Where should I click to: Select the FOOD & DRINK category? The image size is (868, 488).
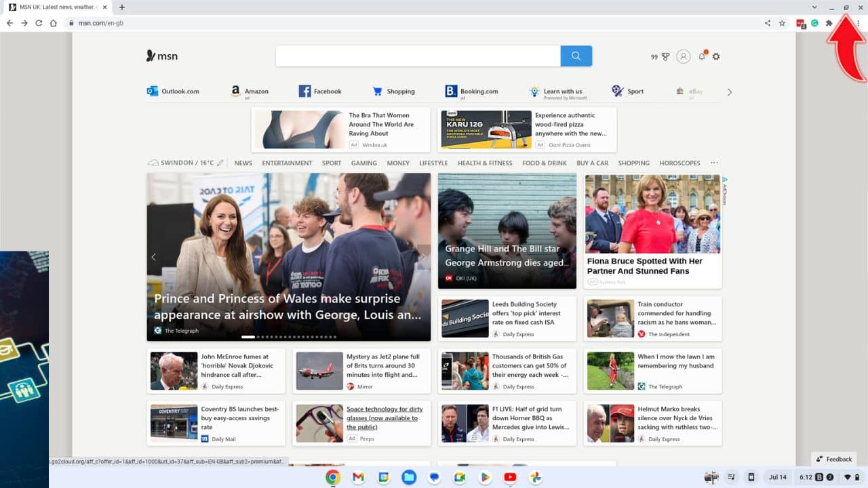545,163
